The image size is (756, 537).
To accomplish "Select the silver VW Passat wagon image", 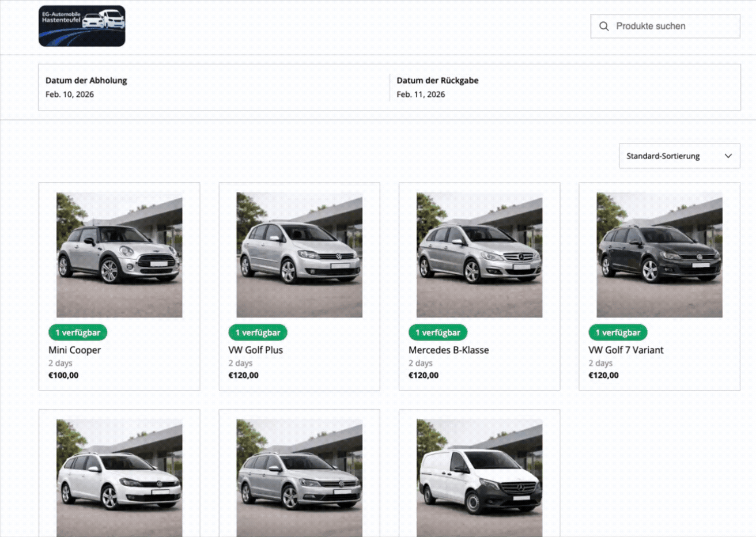I will [x=299, y=478].
